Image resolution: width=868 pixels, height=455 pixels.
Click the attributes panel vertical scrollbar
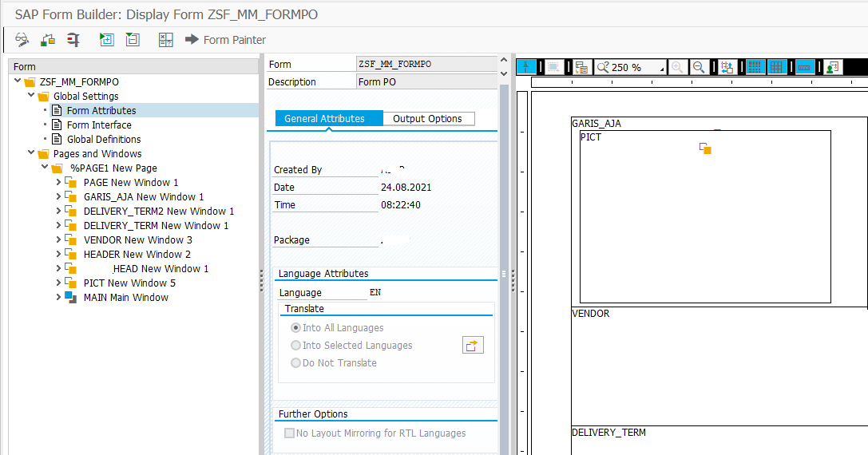[504, 270]
